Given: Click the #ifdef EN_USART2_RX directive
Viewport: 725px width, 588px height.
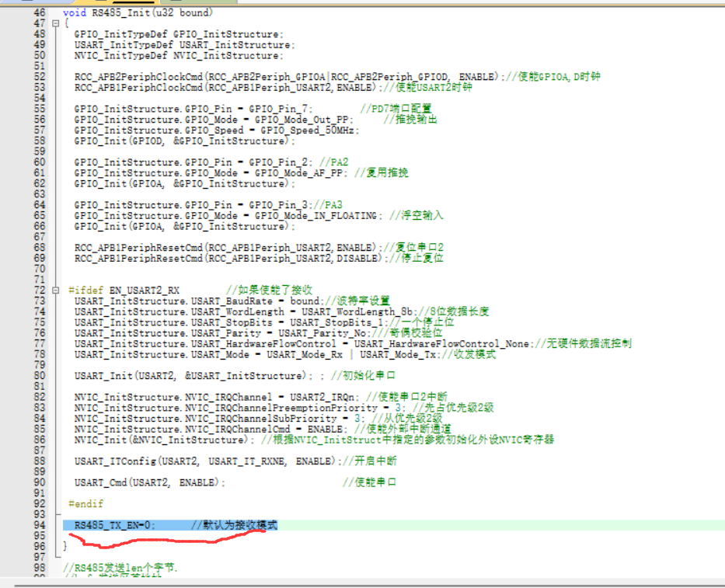Looking at the screenshot, I should [x=124, y=291].
